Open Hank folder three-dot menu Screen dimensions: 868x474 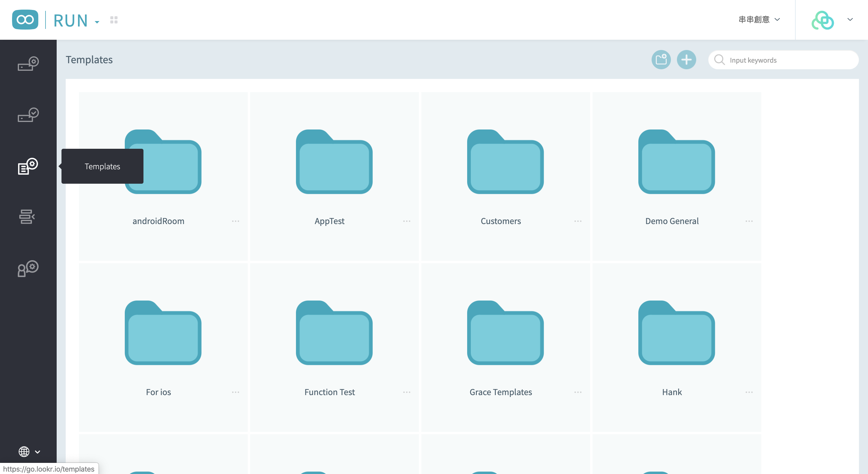click(x=749, y=392)
